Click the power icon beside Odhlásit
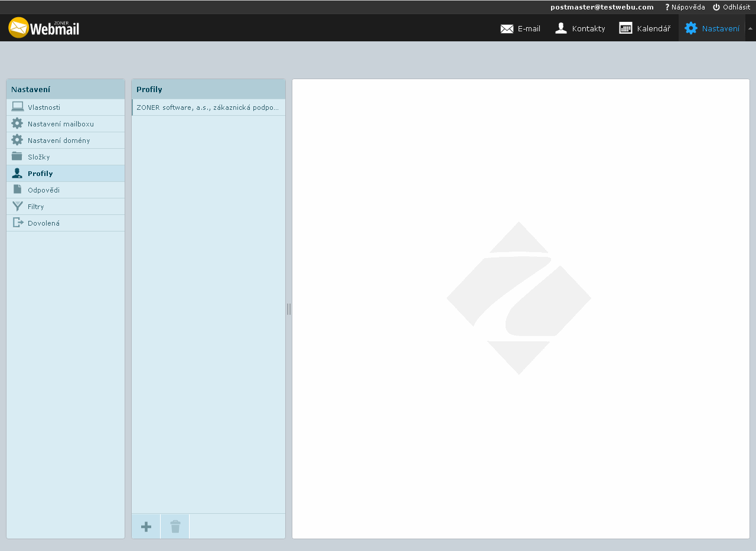This screenshot has width=756, height=551. (x=716, y=7)
